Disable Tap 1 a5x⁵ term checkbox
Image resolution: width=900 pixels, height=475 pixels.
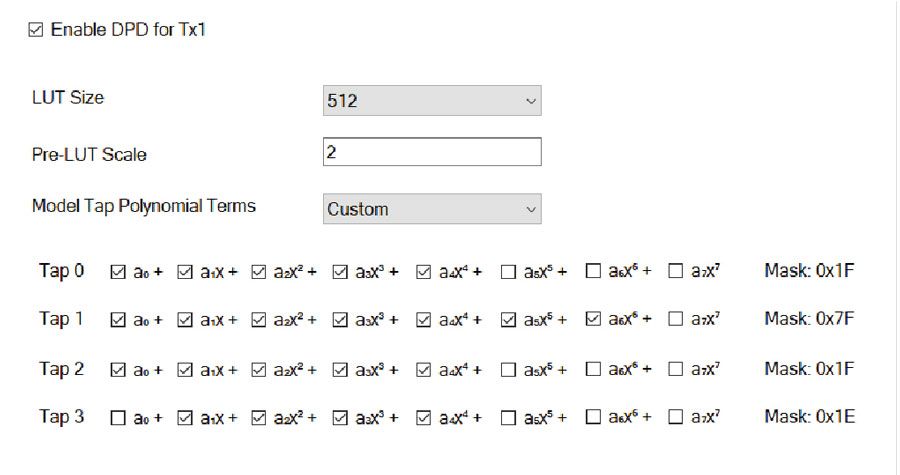508,320
